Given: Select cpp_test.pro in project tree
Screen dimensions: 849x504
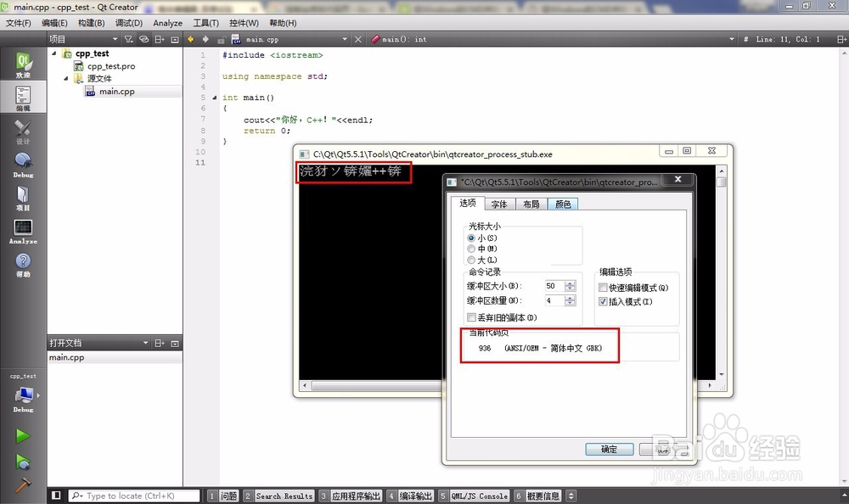Looking at the screenshot, I should 111,66.
